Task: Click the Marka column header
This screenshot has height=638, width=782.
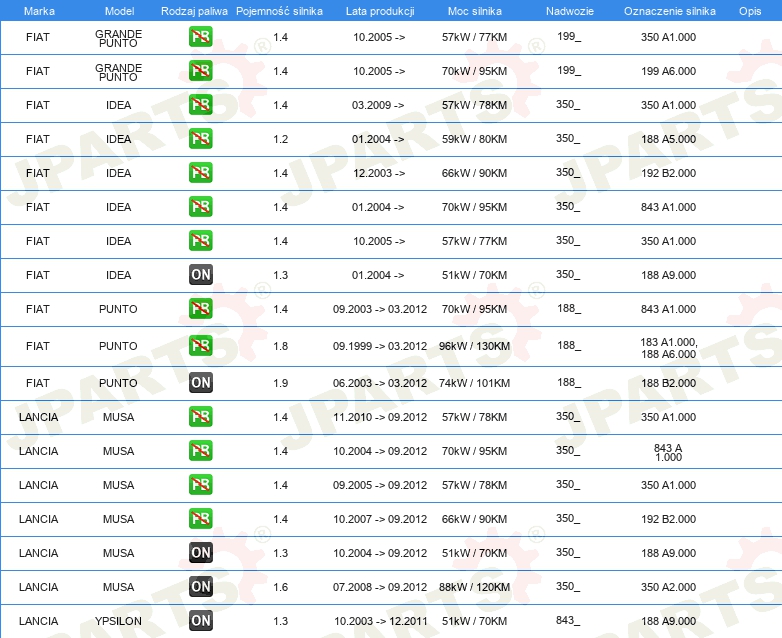Action: pyautogui.click(x=39, y=11)
